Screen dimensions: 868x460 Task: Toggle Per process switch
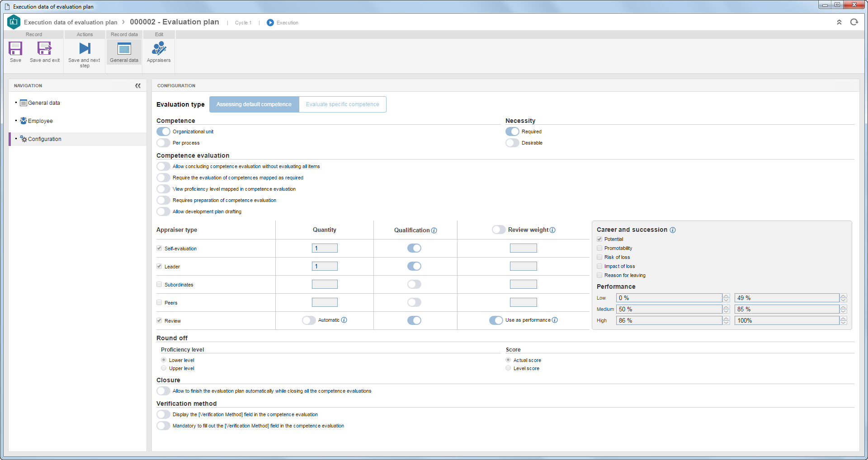(x=163, y=143)
